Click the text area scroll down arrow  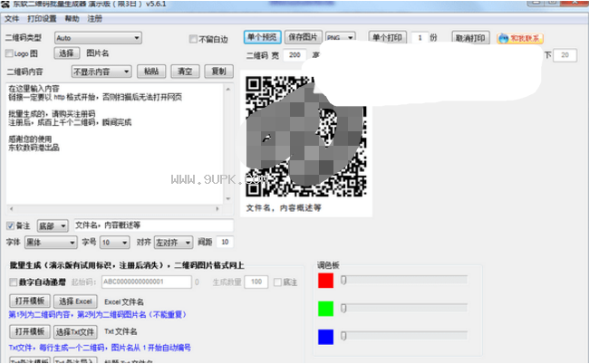228,198
